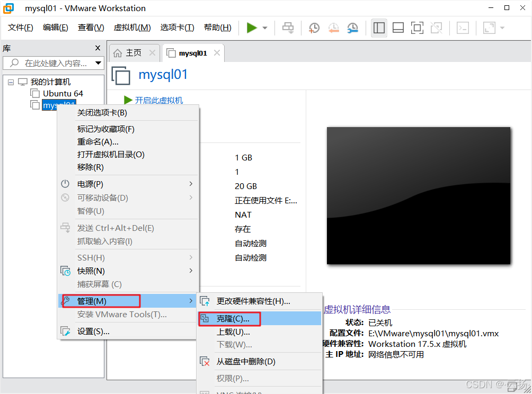Click the stretch guest display icon

tap(489, 28)
